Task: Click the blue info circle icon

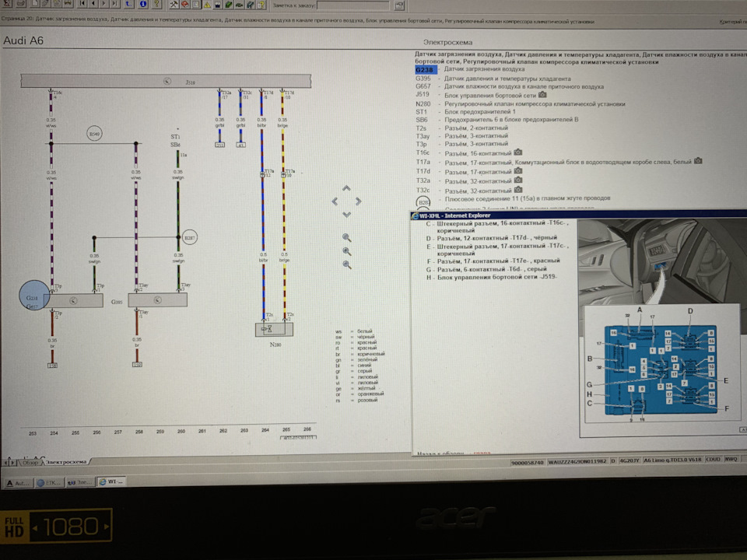Action: pos(143,4)
